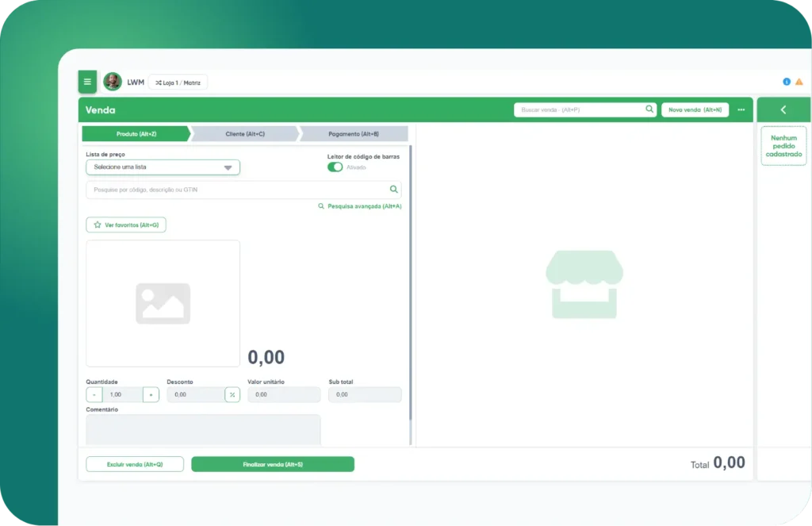The height and width of the screenshot is (526, 812).
Task: Toggle the discount percent button
Action: click(232, 395)
